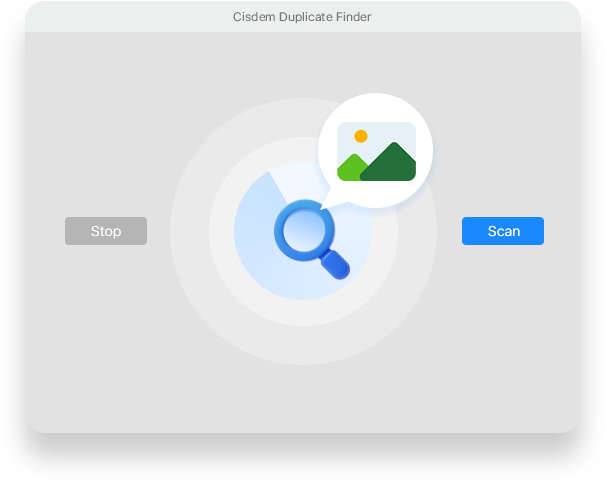
Task: Click the blue Scan button
Action: tap(503, 231)
